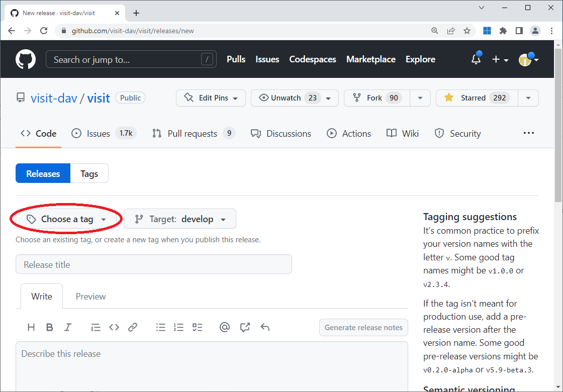This screenshot has height=392, width=563.
Task: Insert a task list
Action: (x=197, y=327)
